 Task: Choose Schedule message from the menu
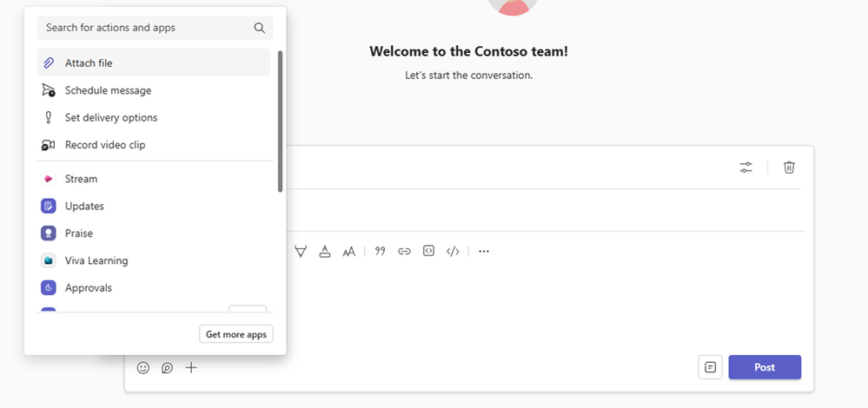coord(153,90)
